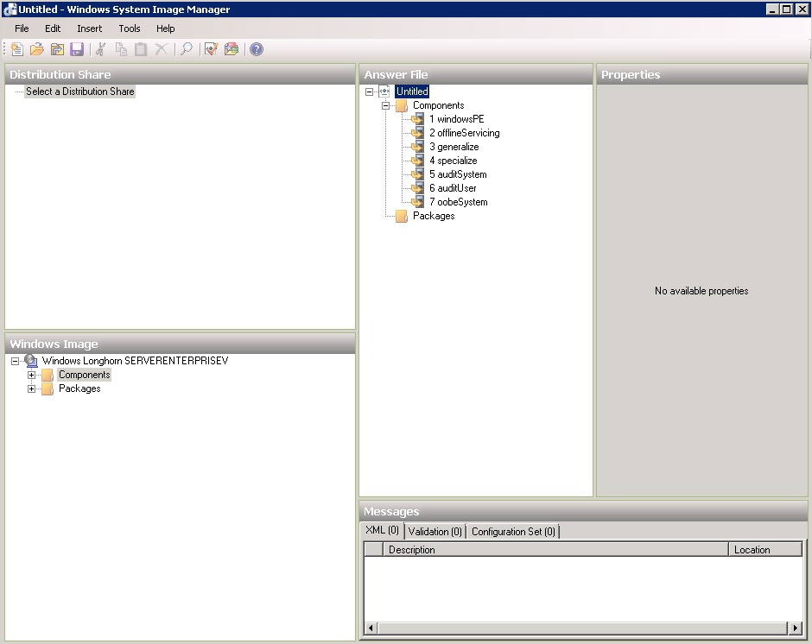Click the 2 offlineServicing pass icon
Viewport: 812px width, 644px height.
(417, 133)
